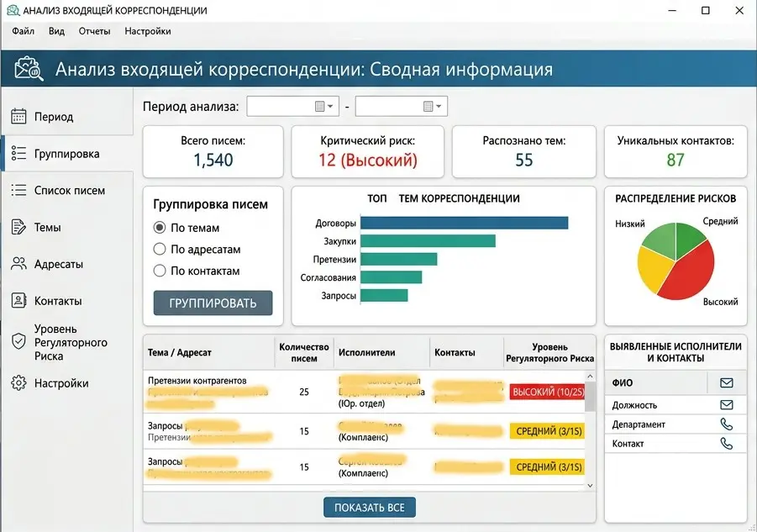757x532 pixels.
Task: Click the ВЫСОКИЙ (10/25) risk badge
Action: pyautogui.click(x=548, y=392)
